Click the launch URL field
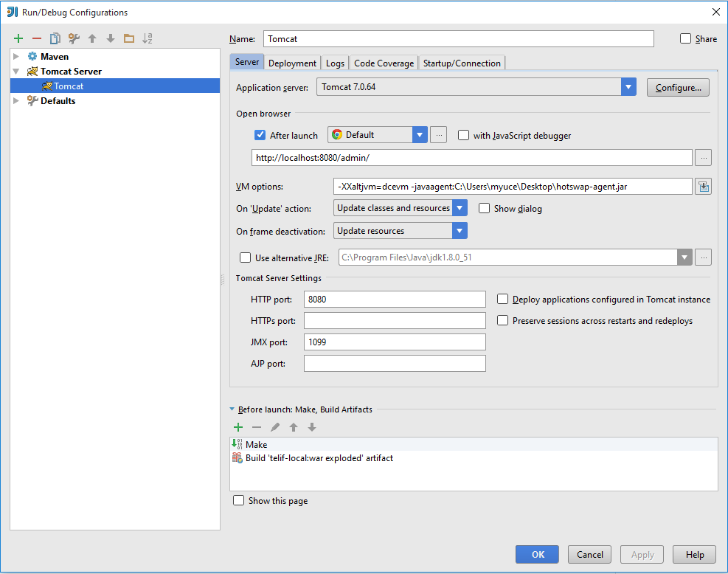Screen dimensions: 728x574 [x=472, y=158]
